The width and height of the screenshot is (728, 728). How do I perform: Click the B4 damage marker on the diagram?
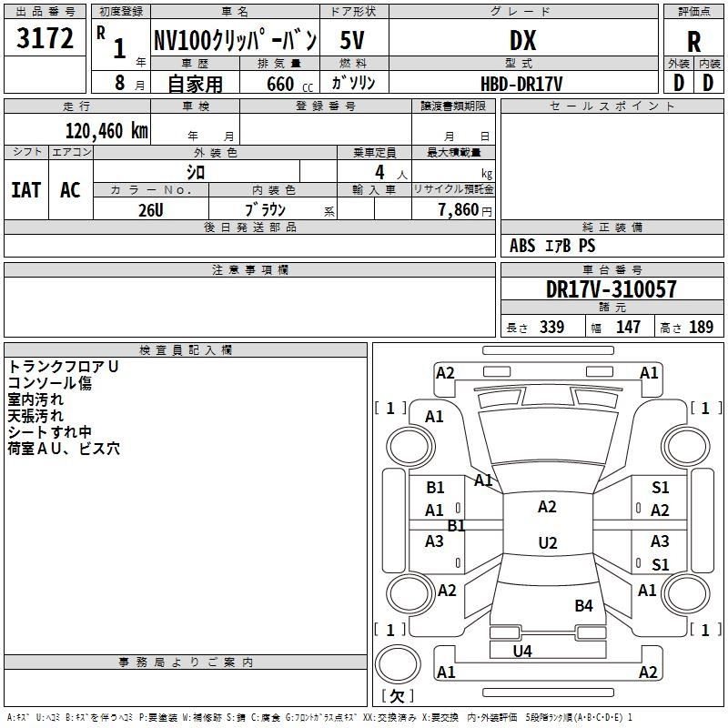(583, 605)
